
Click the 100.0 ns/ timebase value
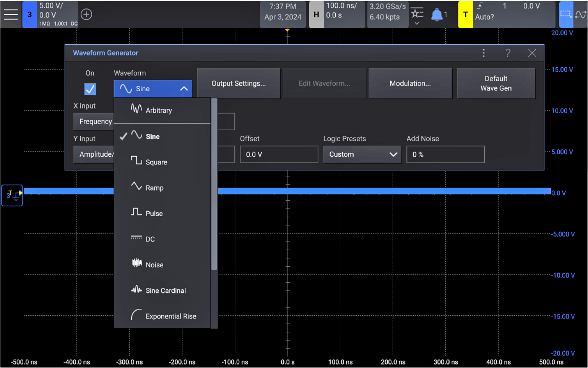[x=341, y=6]
